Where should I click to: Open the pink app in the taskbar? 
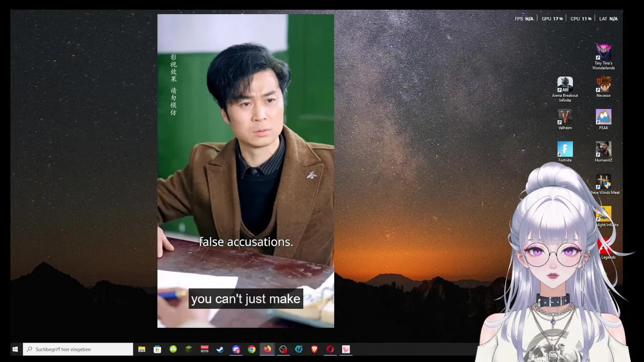tap(346, 349)
